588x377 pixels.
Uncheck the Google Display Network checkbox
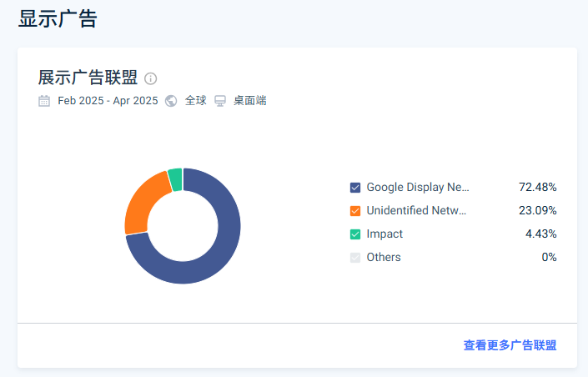point(355,188)
